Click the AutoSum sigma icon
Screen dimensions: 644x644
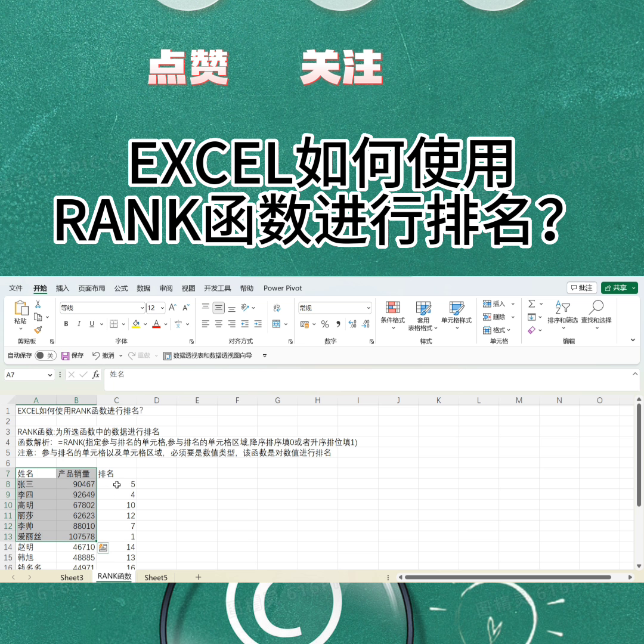531,304
